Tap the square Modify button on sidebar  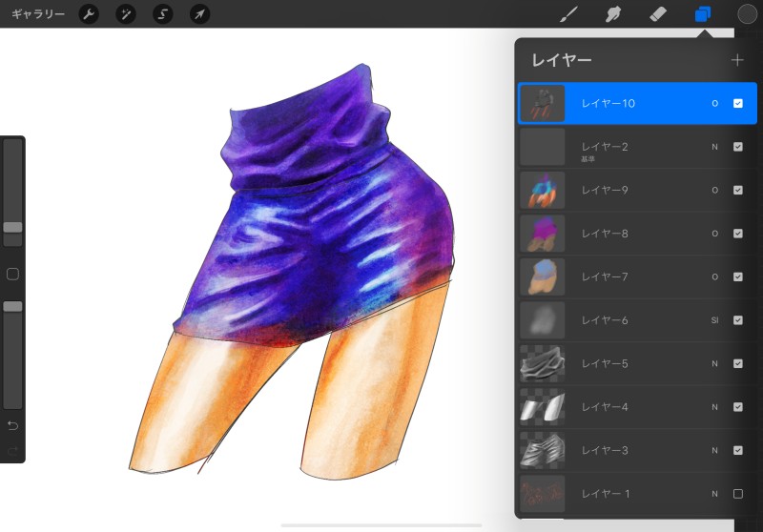[12, 274]
